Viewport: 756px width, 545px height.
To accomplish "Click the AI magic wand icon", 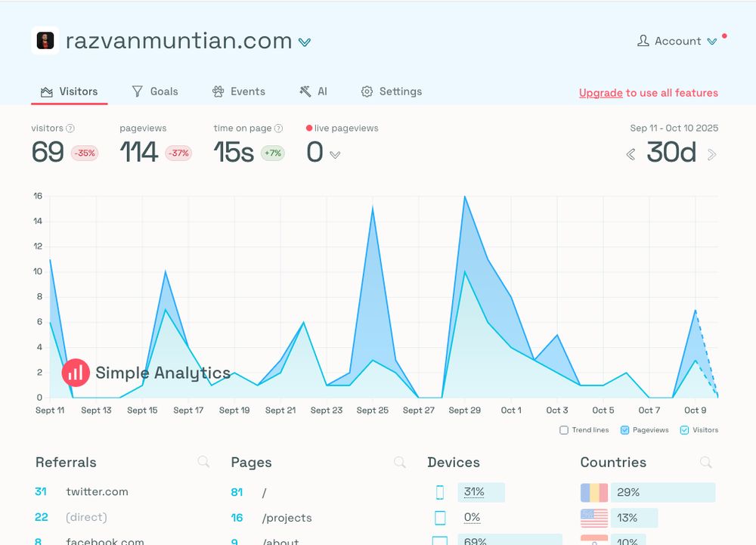I will pyautogui.click(x=305, y=91).
